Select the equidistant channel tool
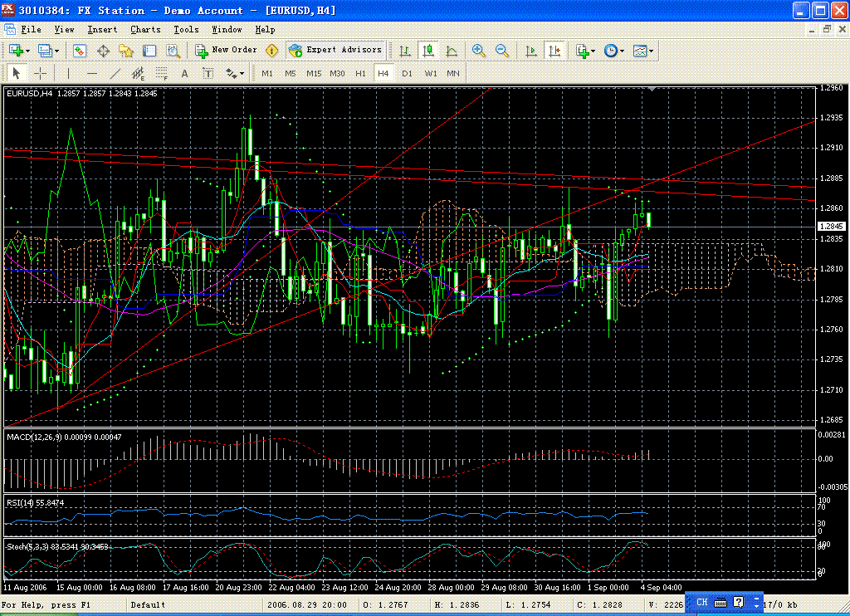The height and width of the screenshot is (616, 850). click(139, 73)
